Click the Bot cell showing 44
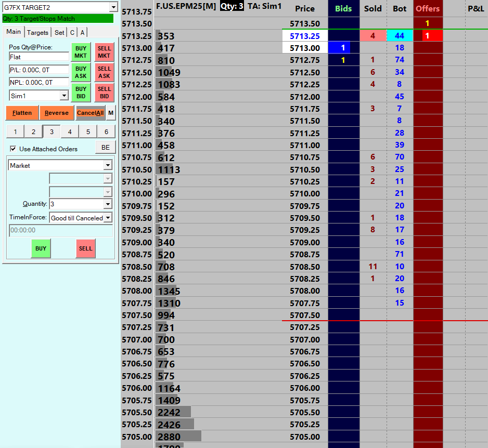488x448 pixels. (x=400, y=36)
